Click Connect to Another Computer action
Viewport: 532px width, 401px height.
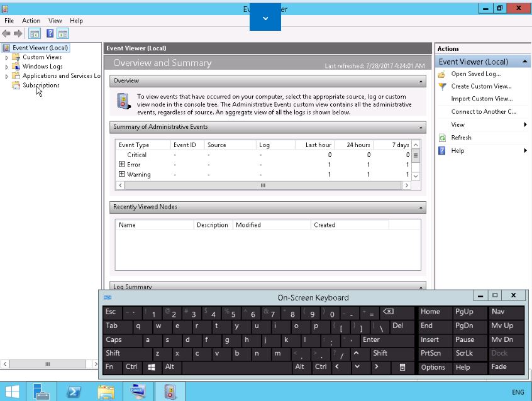tap(484, 112)
